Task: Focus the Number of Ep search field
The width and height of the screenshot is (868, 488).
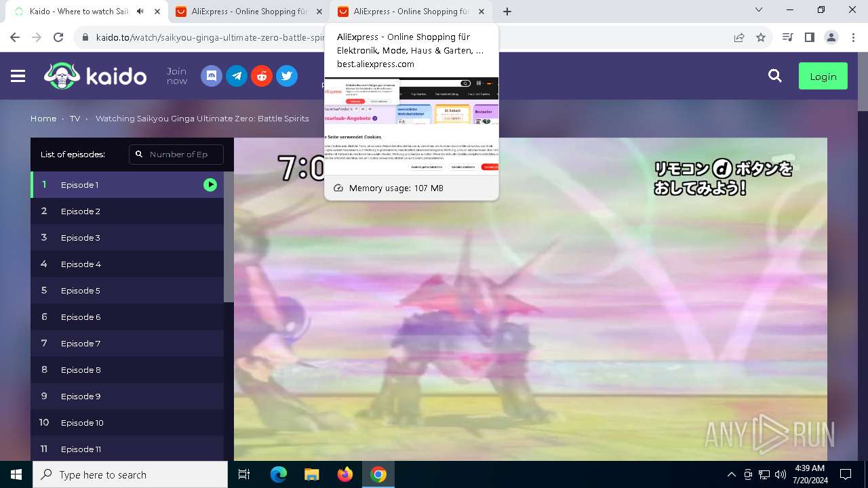Action: pyautogui.click(x=176, y=154)
